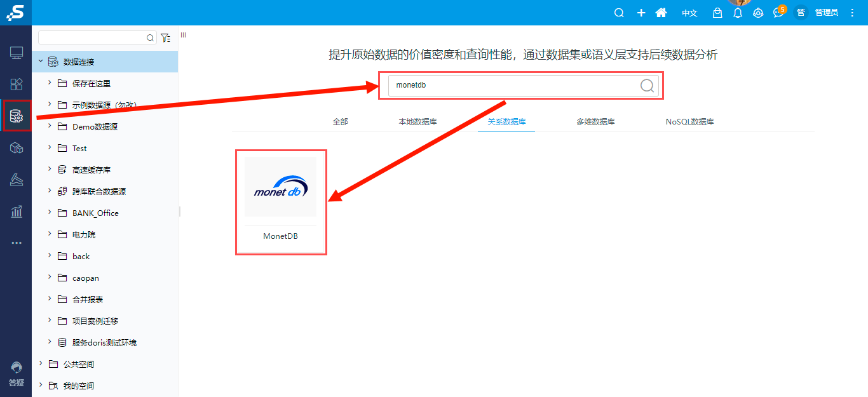
Task: Show more sidebar options (three dots)
Action: coord(17,243)
